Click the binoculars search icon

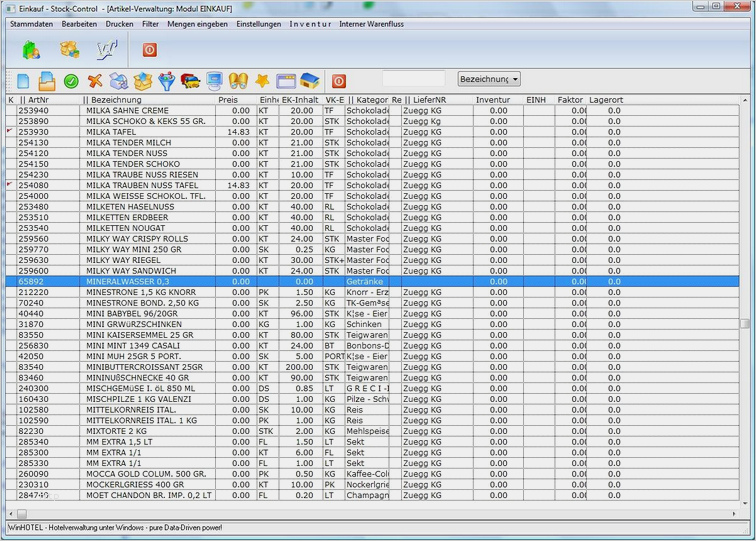tap(238, 81)
